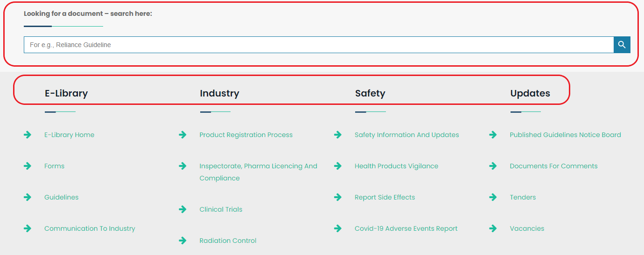View Published Guidelines Notice Board
Screen dimensions: 644x255
tap(565, 135)
